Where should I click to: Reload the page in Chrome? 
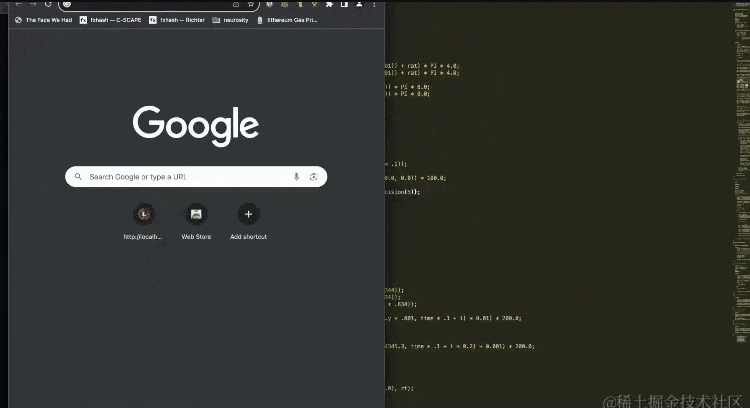48,4
